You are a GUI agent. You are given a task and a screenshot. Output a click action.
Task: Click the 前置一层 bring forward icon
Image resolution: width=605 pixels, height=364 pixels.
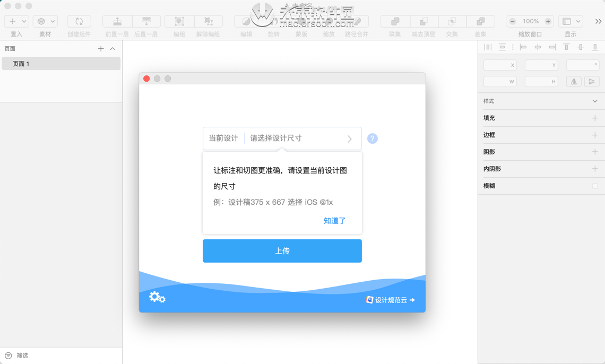[117, 22]
